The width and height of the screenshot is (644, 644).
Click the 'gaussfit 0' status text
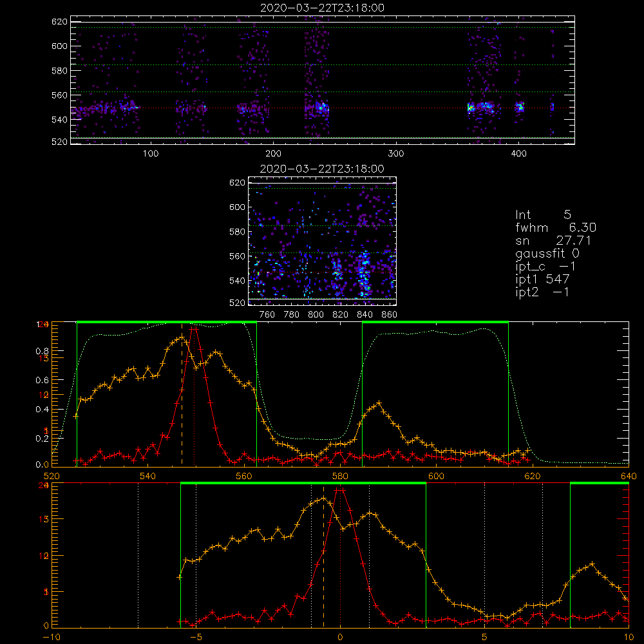click(547, 253)
